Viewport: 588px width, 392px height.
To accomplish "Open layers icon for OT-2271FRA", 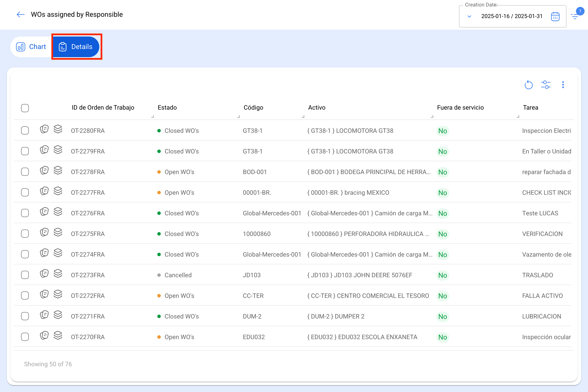I will pyautogui.click(x=58, y=315).
